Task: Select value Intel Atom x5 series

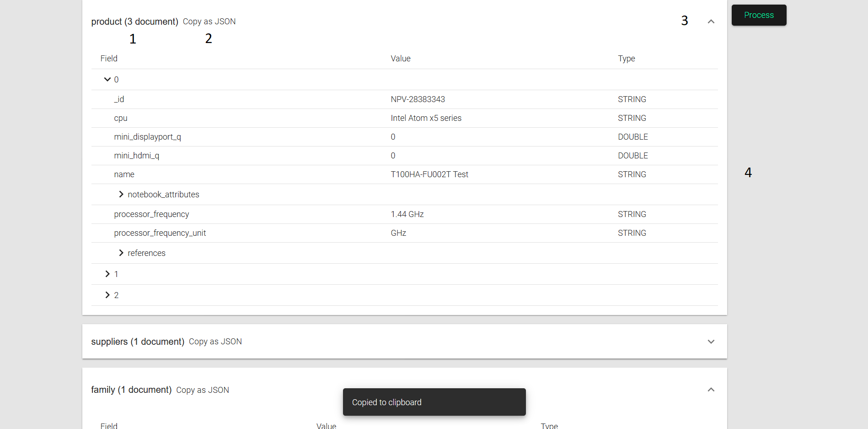Action: click(426, 118)
